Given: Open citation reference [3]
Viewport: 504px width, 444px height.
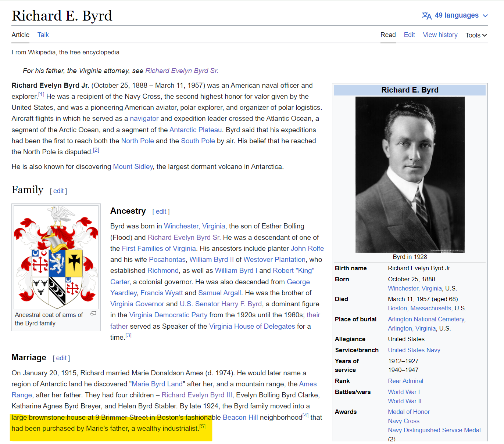Looking at the screenshot, I should pyautogui.click(x=128, y=336).
